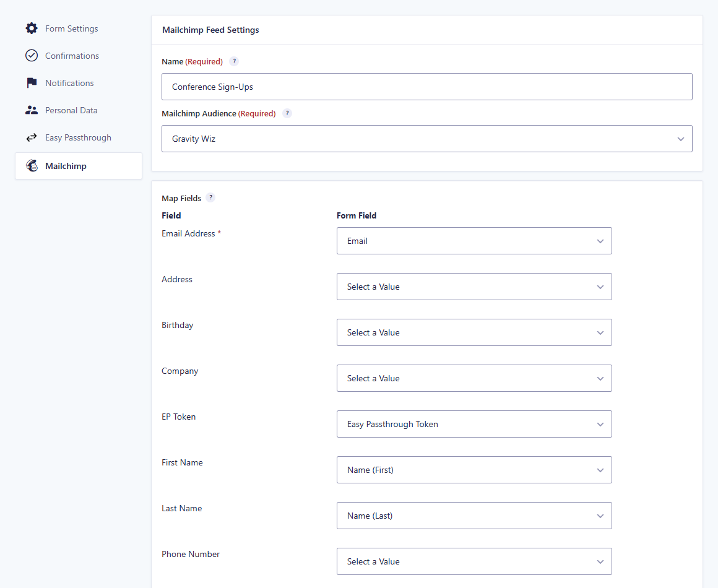Image resolution: width=718 pixels, height=588 pixels.
Task: Click the Form Settings gear icon
Action: tap(32, 28)
